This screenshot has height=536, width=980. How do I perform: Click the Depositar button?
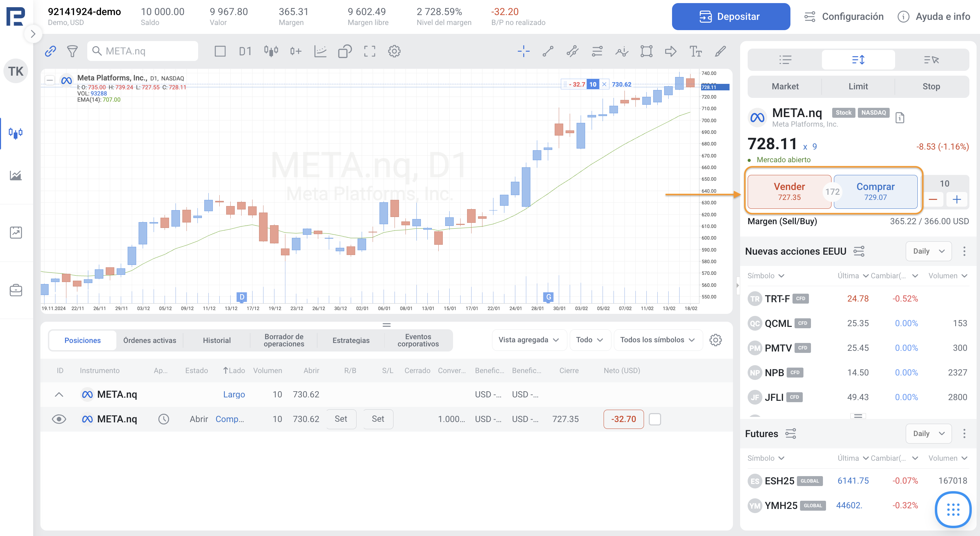click(731, 16)
